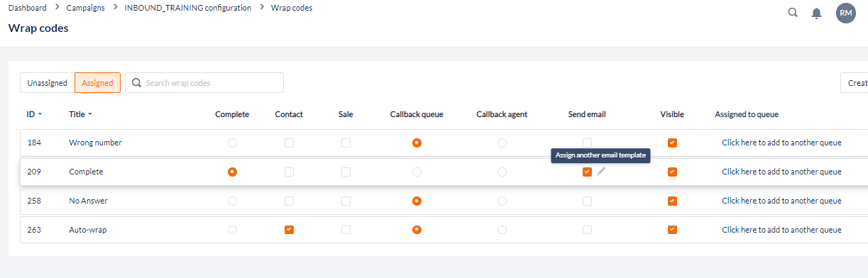Open the RM user avatar menu
Screen dimensions: 868x278
tap(846, 13)
